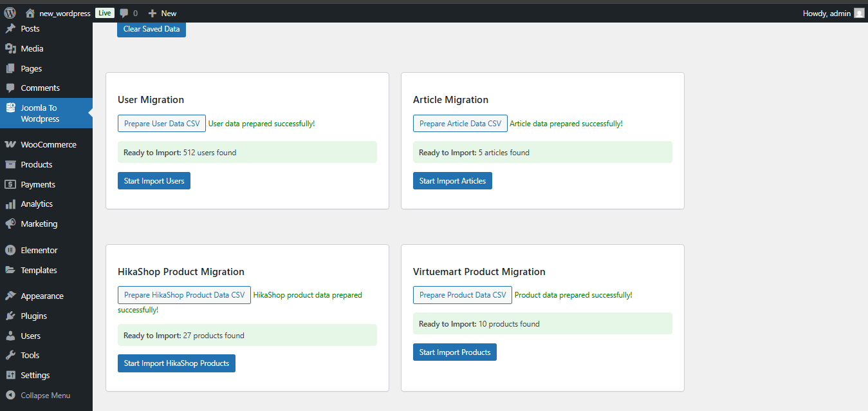Open WooCommerce from the sidebar
Viewport: 868px width, 411px height.
(x=48, y=145)
